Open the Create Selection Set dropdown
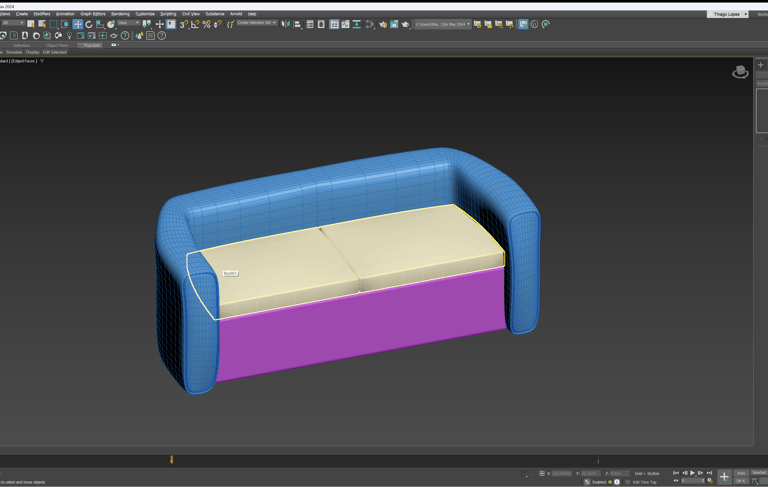 click(257, 23)
